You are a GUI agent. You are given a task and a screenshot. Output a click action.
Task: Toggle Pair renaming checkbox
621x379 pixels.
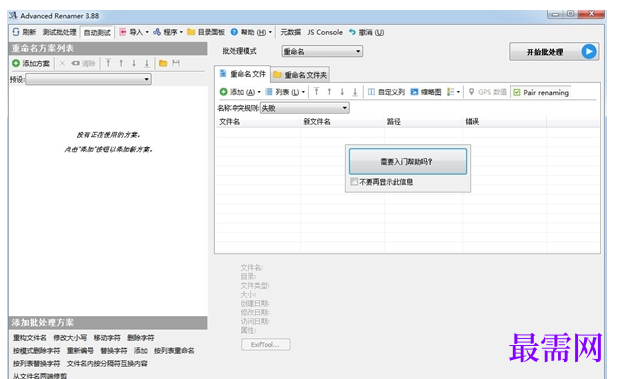point(541,92)
